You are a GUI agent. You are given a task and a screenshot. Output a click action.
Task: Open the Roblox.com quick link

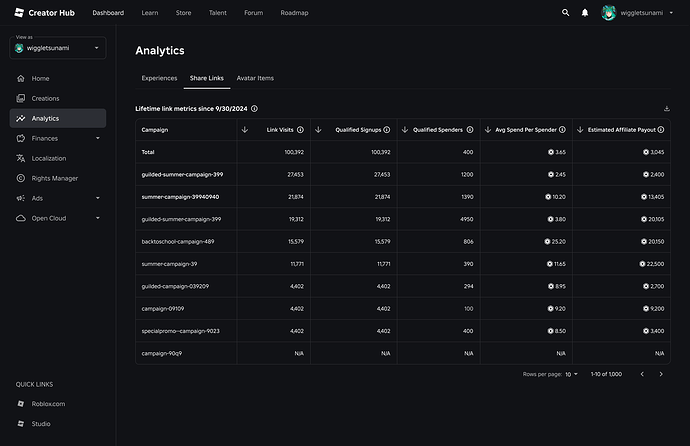coord(47,404)
